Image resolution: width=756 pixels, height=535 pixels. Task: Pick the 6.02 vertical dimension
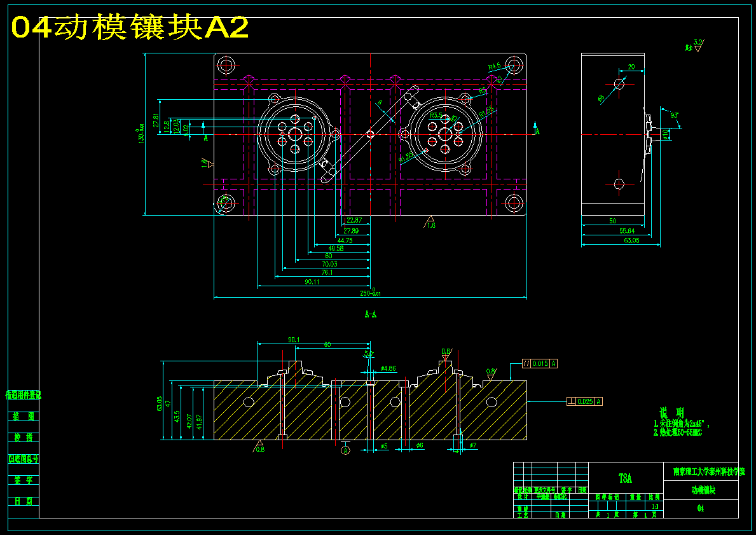coord(186,130)
